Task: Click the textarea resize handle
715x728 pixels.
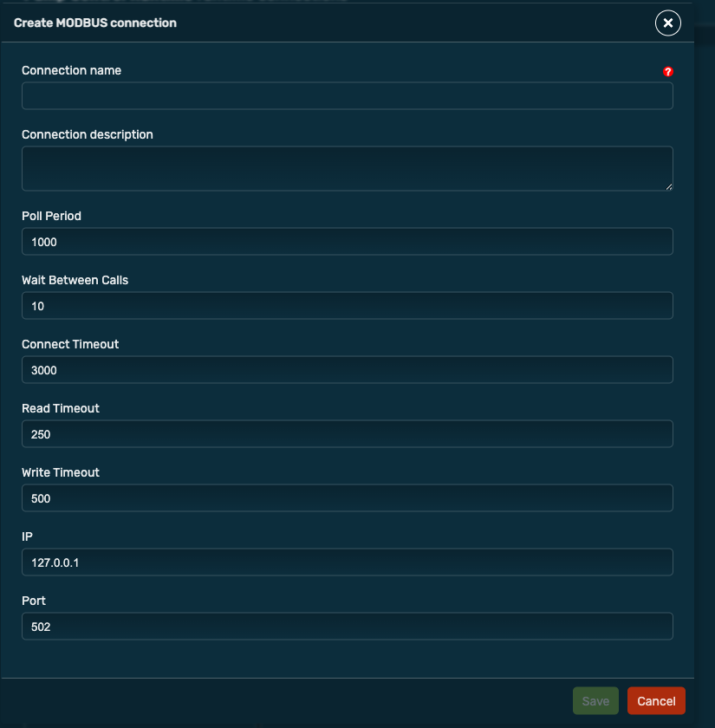Action: click(668, 184)
